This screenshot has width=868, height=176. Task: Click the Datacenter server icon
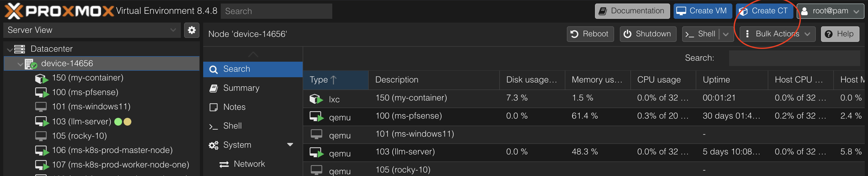pos(20,49)
